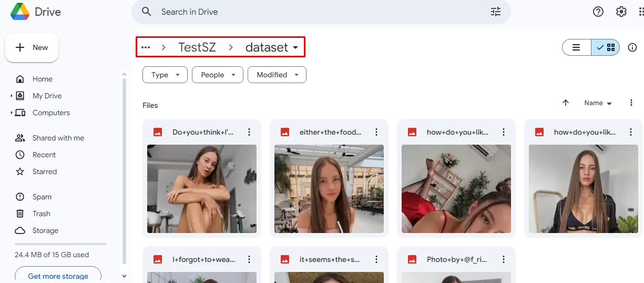
Task: Click image icon of either+the+food file
Action: 285,132
